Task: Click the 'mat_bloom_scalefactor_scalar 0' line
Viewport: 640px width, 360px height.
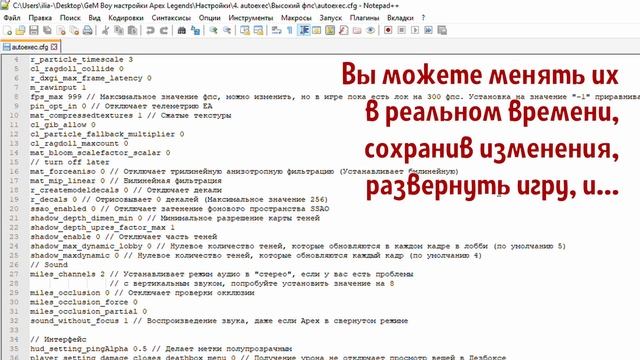Action: pyautogui.click(x=100, y=153)
